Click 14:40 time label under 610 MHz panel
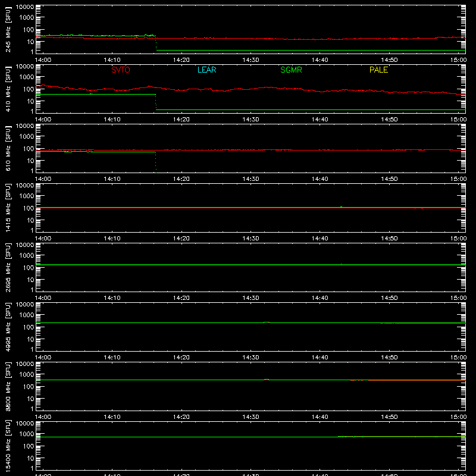Viewport: 476px width, 476px height. coord(320,179)
